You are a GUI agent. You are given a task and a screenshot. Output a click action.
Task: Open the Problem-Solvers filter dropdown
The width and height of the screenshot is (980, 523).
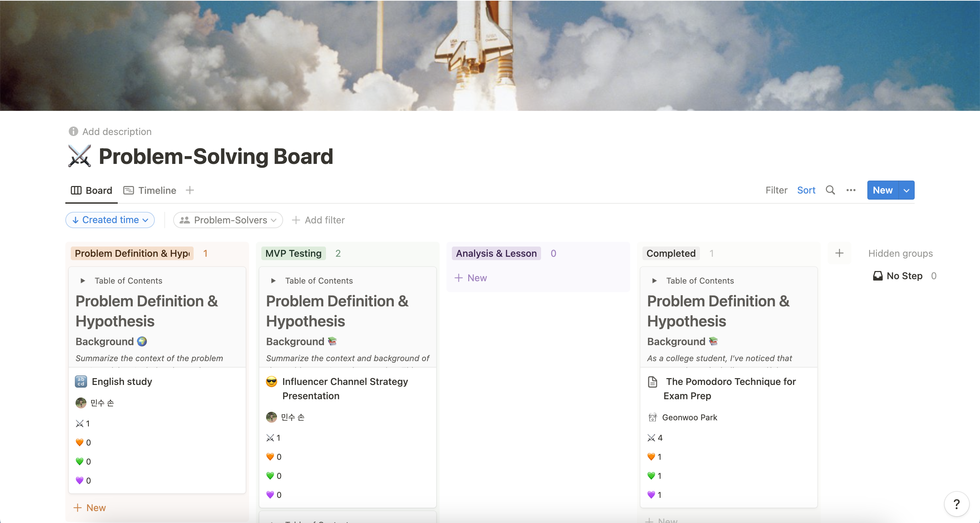[x=228, y=220]
